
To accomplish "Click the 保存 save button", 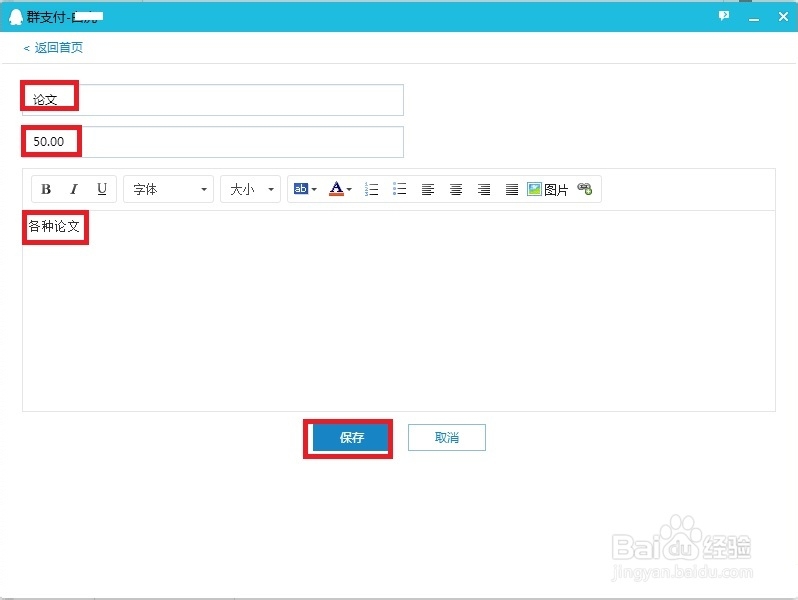I will click(x=351, y=438).
